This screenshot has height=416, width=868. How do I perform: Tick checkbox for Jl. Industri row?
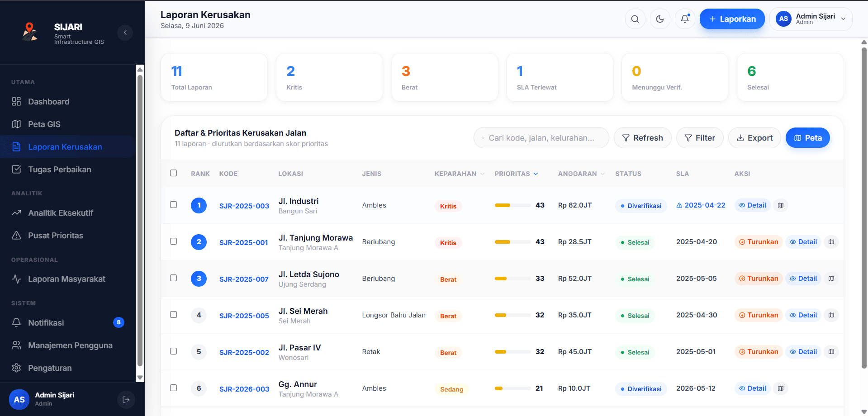(173, 204)
